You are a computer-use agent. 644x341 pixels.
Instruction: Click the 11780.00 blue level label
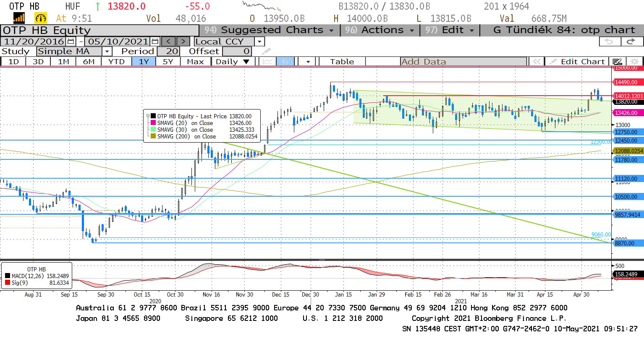click(x=628, y=160)
